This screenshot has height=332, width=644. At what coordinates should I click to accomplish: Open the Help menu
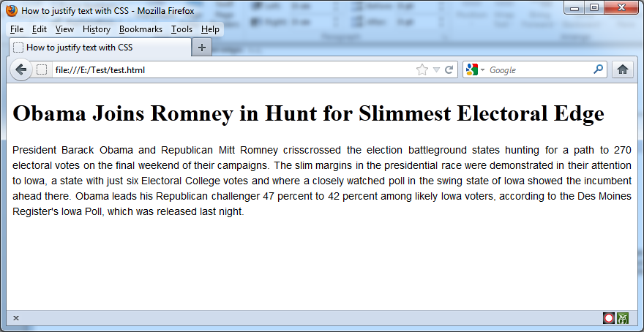pyautogui.click(x=210, y=29)
